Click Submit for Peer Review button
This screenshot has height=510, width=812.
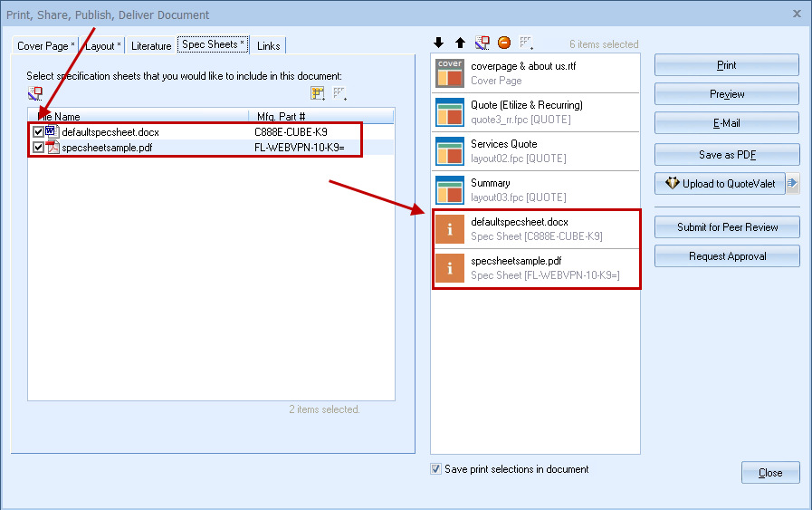tap(727, 227)
